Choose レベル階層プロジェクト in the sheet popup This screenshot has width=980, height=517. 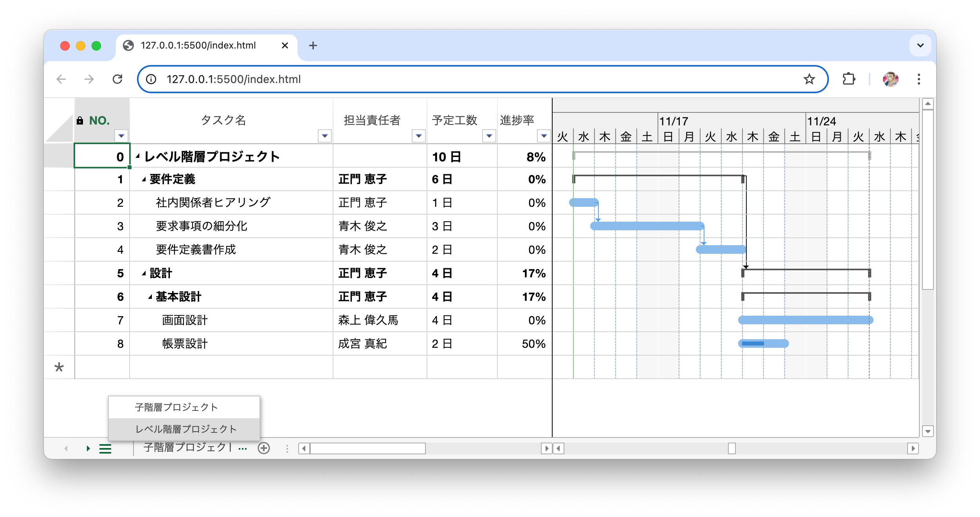pyautogui.click(x=184, y=429)
